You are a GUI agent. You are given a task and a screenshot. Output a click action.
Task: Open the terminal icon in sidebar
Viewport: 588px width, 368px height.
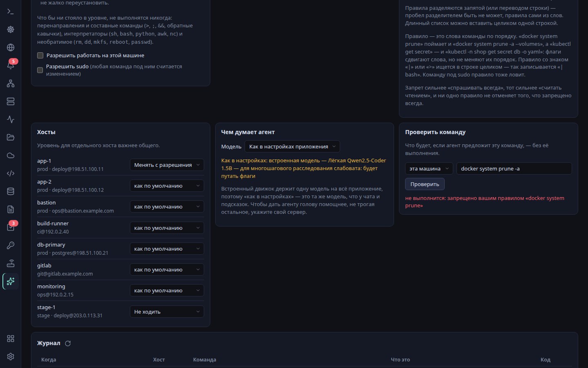click(11, 11)
